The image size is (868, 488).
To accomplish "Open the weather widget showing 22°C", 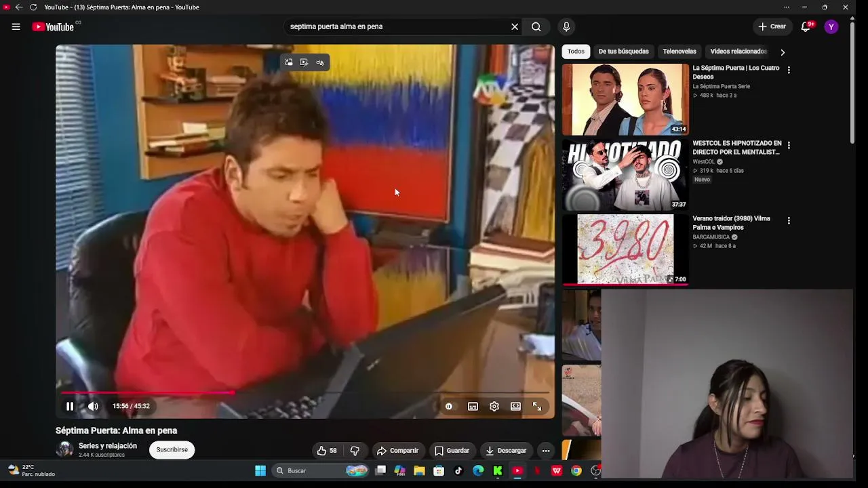I will tap(31, 470).
